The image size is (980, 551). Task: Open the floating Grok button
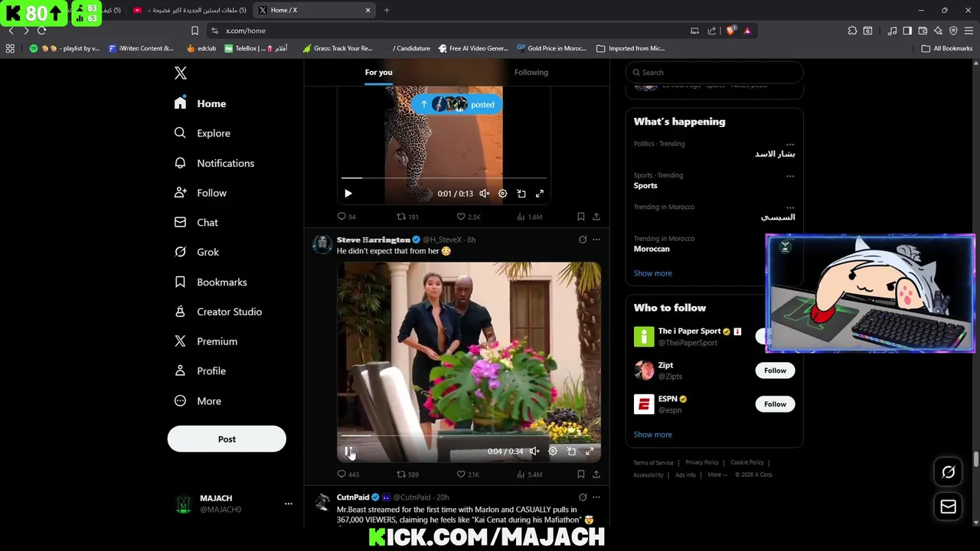[949, 472]
